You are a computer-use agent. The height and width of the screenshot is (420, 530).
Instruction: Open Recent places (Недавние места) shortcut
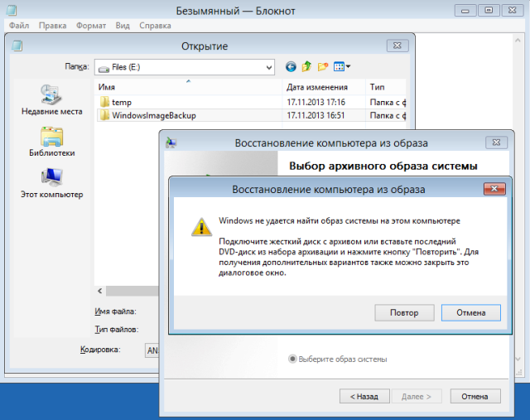(51, 99)
